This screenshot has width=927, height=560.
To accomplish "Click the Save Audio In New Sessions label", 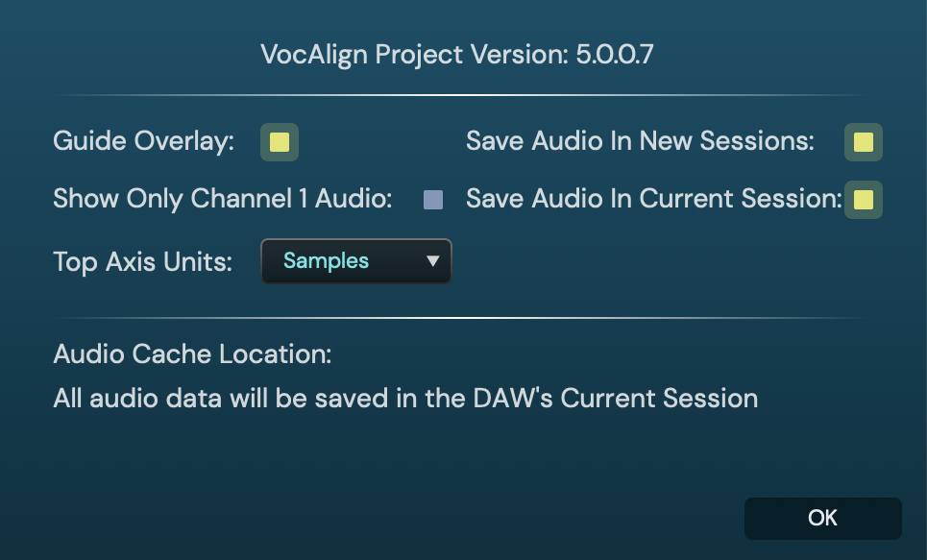I will pos(640,142).
